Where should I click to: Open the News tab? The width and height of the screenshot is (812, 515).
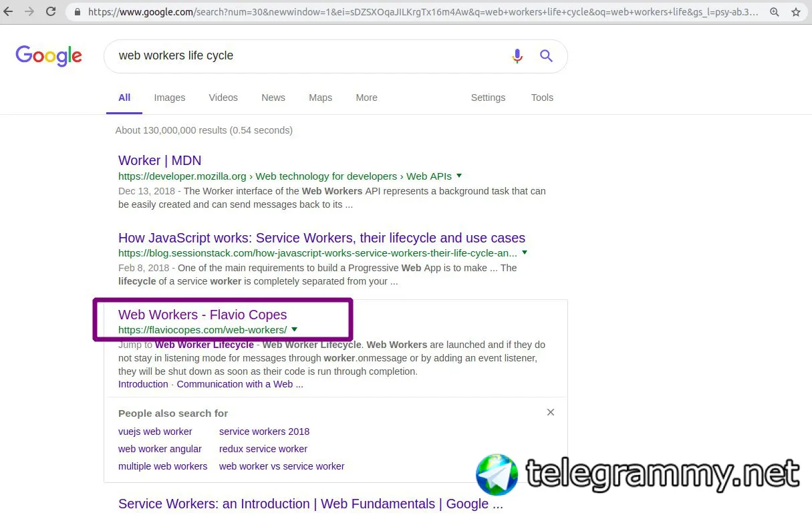click(273, 98)
